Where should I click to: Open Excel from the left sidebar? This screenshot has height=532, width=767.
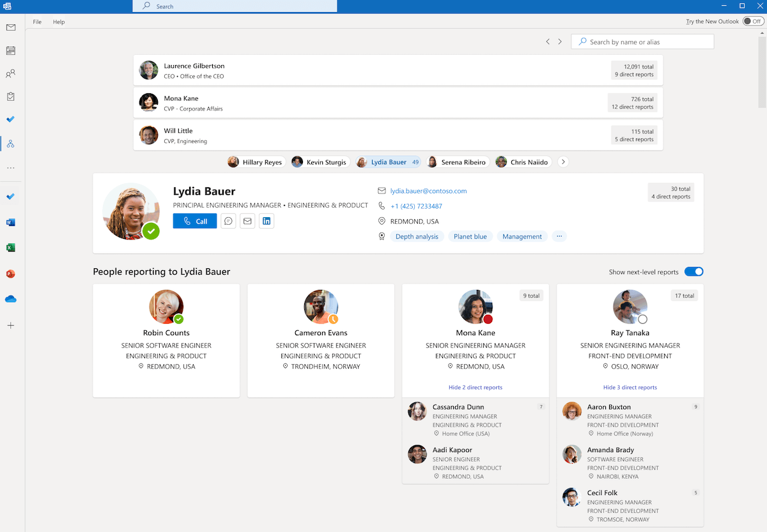click(10, 247)
